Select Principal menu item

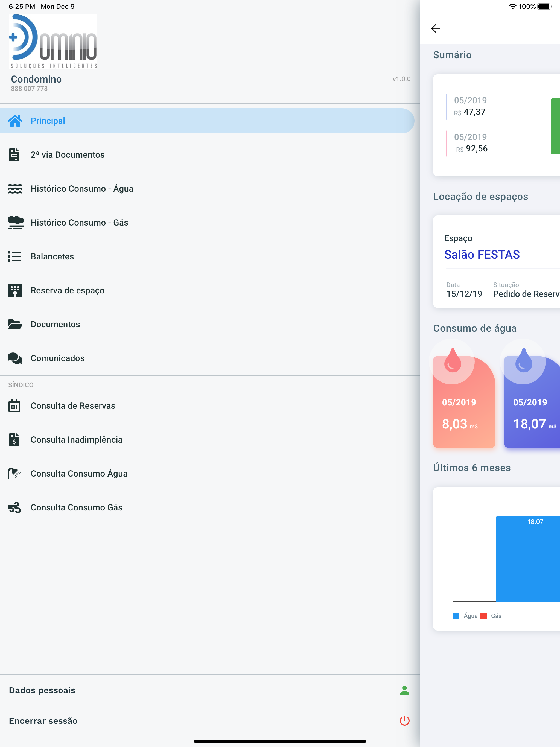pos(207,121)
